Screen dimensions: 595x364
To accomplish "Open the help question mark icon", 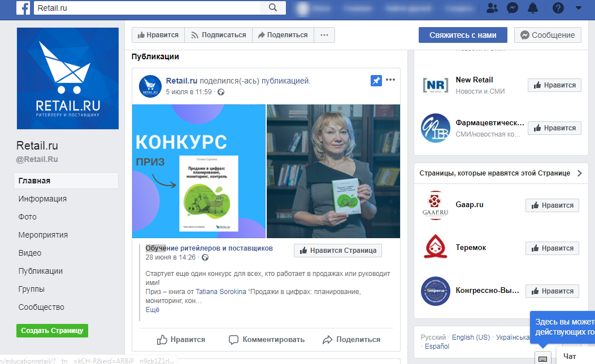I will [x=558, y=8].
